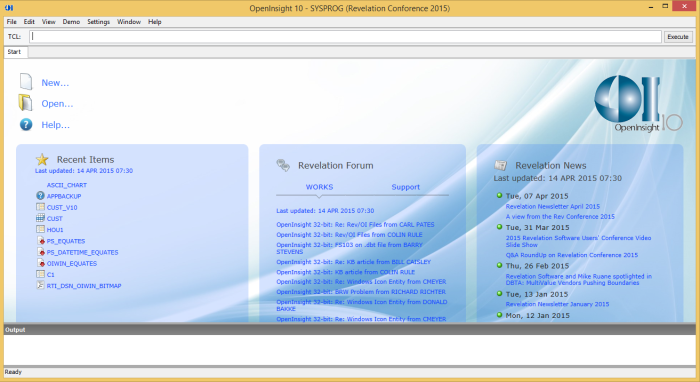Open A view from the Rev Conference 2015
700x382 pixels.
pyautogui.click(x=560, y=216)
